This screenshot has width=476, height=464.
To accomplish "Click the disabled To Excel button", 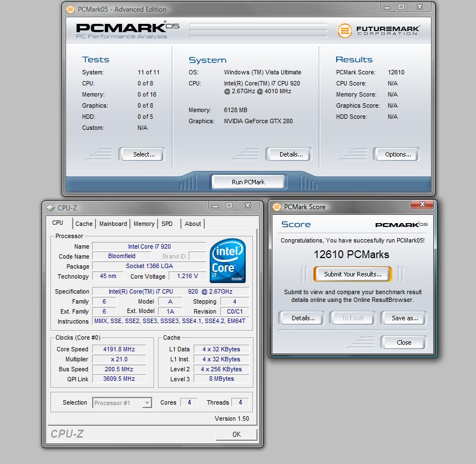I will (x=352, y=318).
